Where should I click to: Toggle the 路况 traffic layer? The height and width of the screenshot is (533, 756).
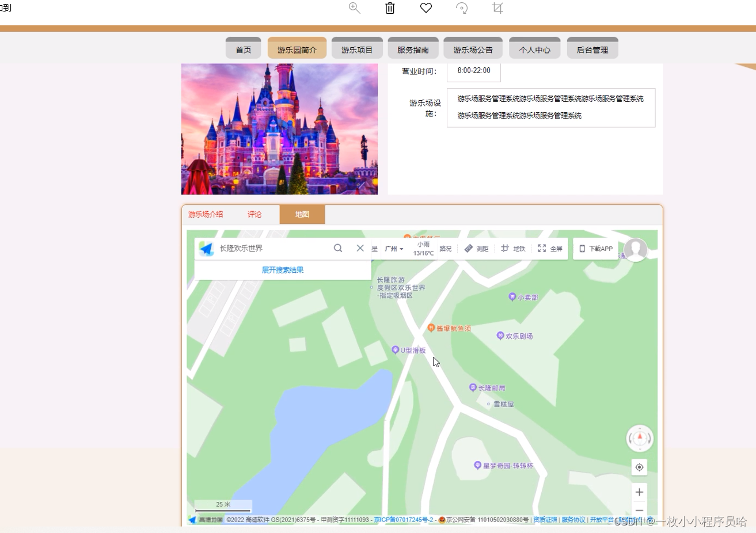pos(446,249)
